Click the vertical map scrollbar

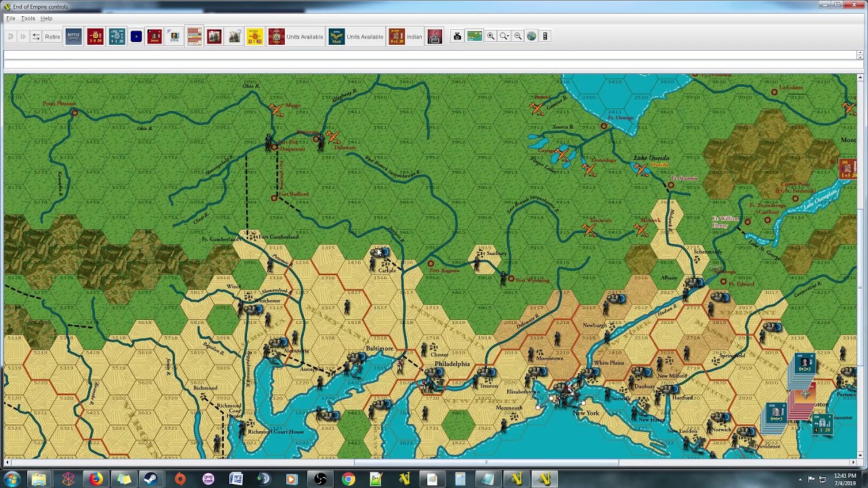click(861, 266)
